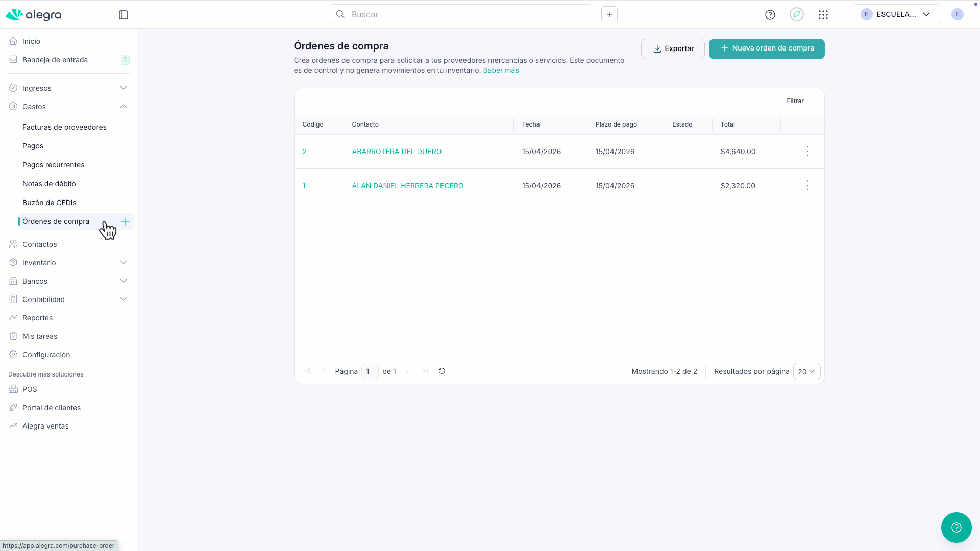This screenshot has width=980, height=551.
Task: Go to previous page of orders
Action: point(325,371)
